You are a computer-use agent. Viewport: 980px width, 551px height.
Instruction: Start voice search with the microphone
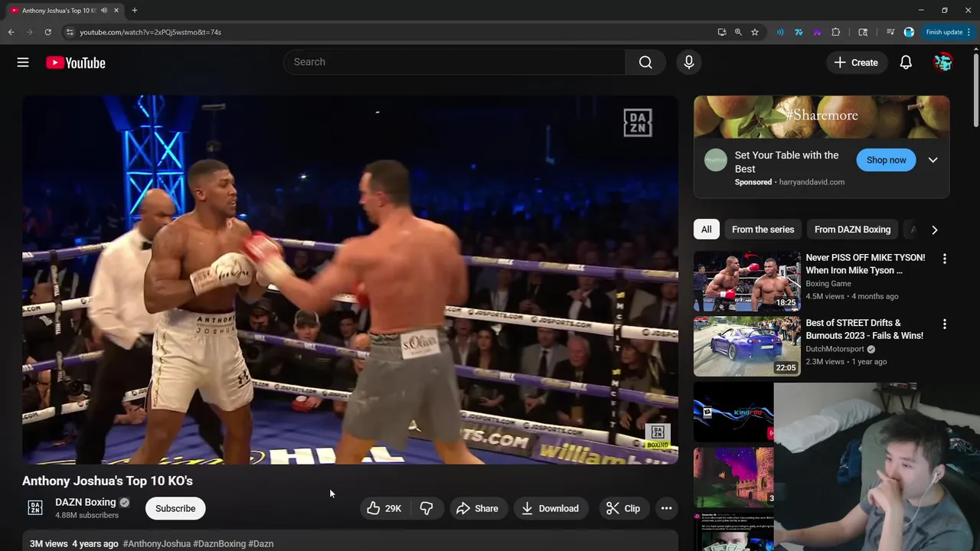point(689,62)
